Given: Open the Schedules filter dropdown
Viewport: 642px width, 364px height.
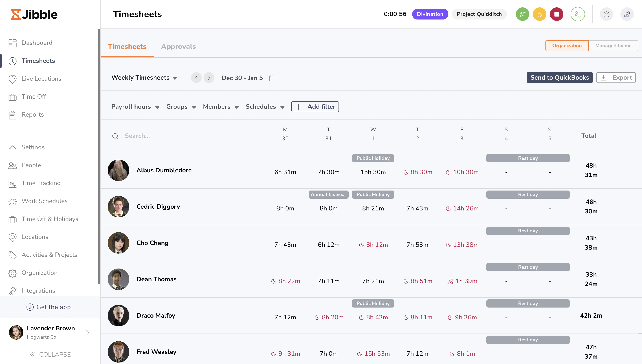Looking at the screenshot, I should (x=265, y=107).
